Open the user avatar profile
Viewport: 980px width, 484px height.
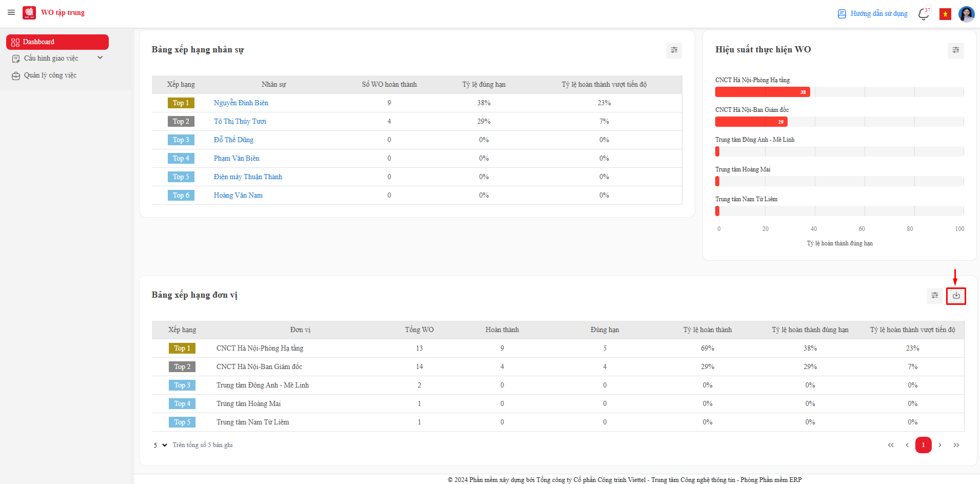tap(966, 14)
